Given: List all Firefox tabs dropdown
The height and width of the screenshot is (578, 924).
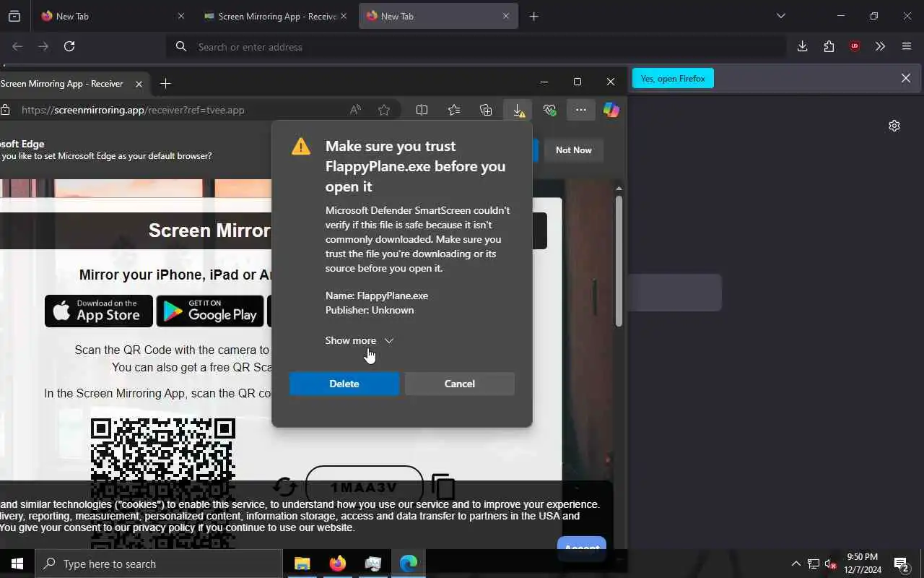Looking at the screenshot, I should [x=780, y=16].
